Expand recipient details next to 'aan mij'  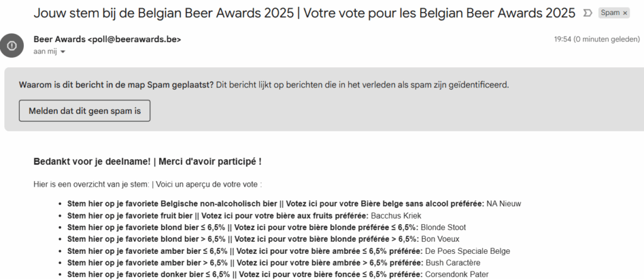[x=63, y=52]
